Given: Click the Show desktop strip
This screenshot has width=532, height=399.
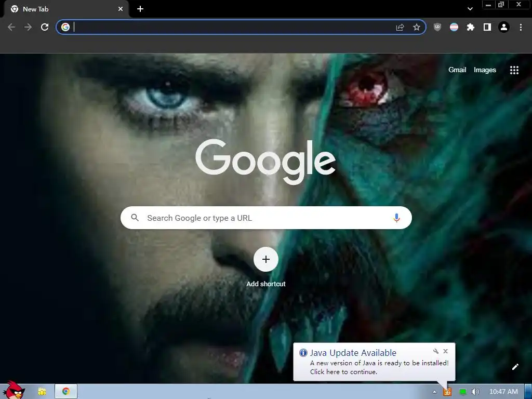Looking at the screenshot, I should pos(528,392).
